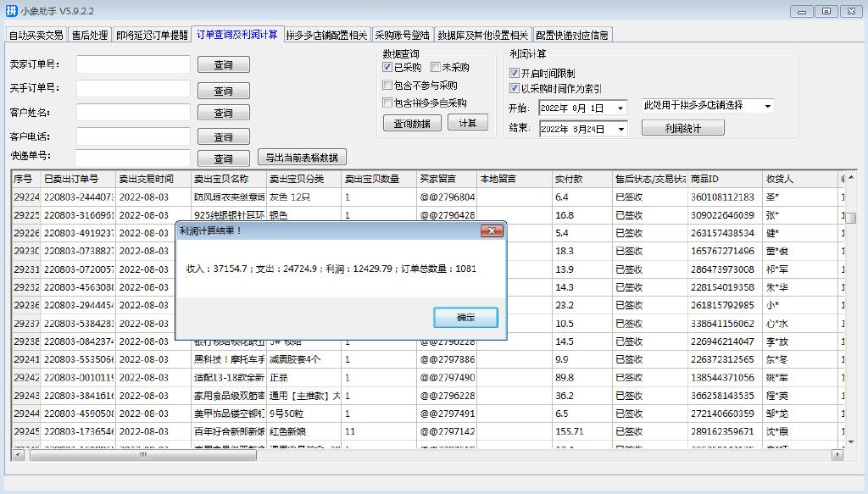Click the 卖出宝贝数量 column header
Viewport: 868px width, 494px height.
coord(379,179)
